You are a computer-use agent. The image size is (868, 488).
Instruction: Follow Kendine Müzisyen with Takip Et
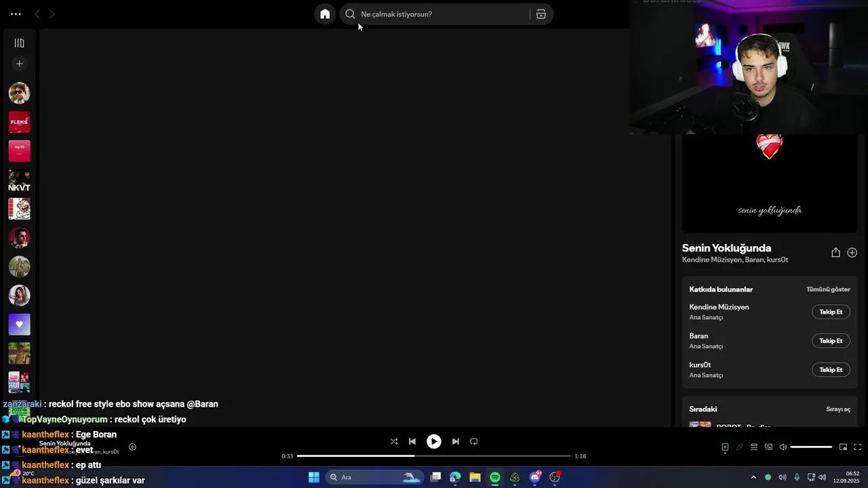pos(831,312)
